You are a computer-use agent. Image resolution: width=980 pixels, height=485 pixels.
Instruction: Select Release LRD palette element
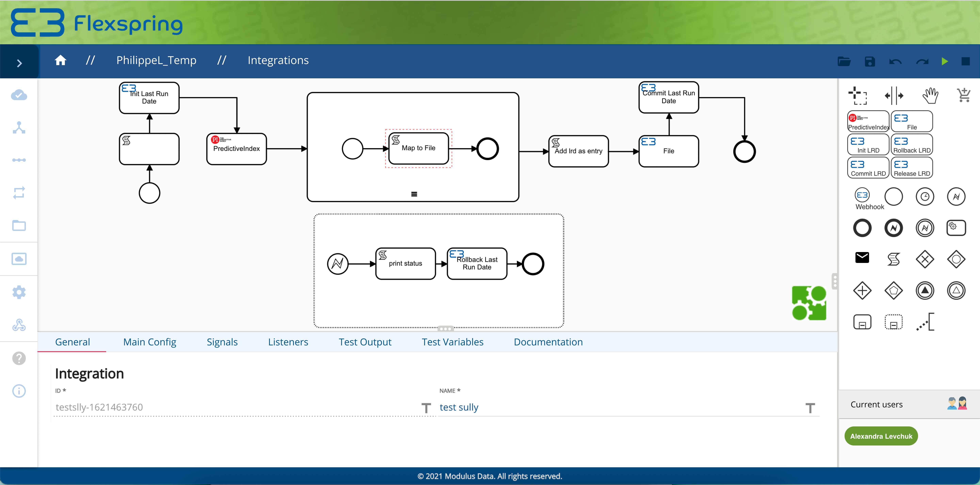click(x=912, y=168)
